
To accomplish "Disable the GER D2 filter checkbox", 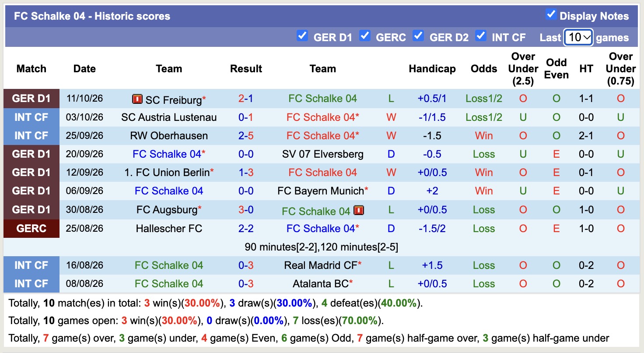I will 418,35.
